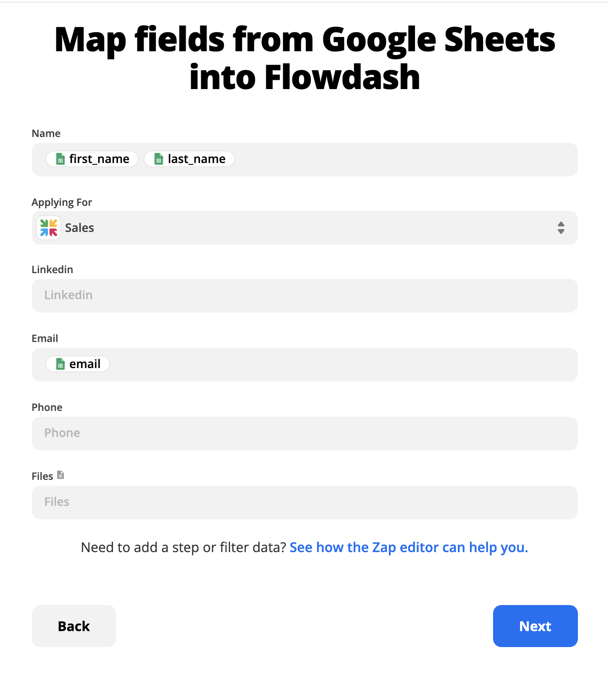Select the first_name field pill

pyautogui.click(x=92, y=159)
